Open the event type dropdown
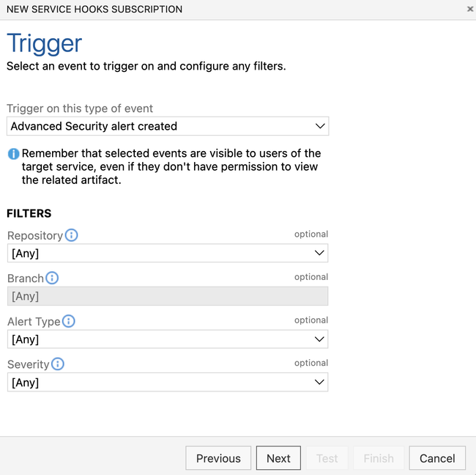This screenshot has width=476, height=475. pyautogui.click(x=168, y=126)
